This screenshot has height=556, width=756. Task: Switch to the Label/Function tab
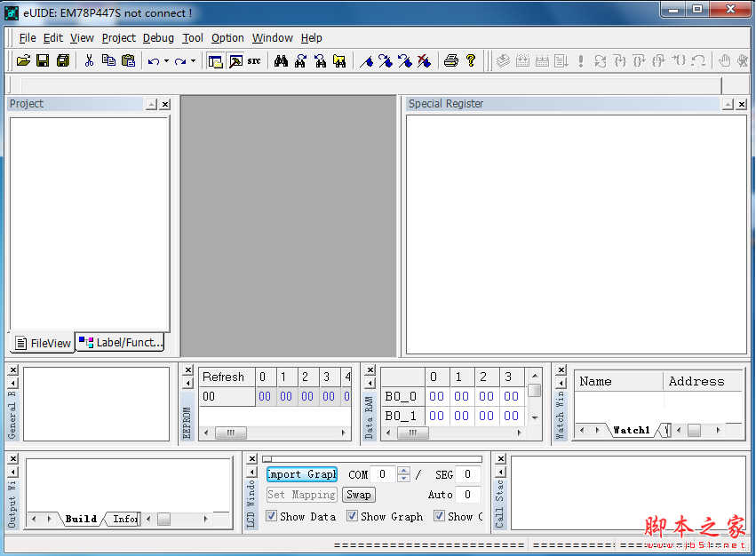121,342
